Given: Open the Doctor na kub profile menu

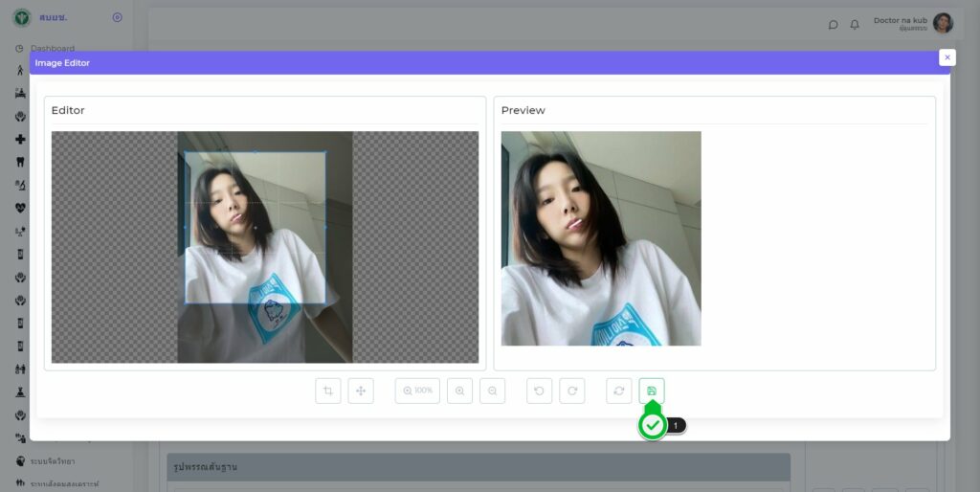Looking at the screenshot, I should coord(900,21).
